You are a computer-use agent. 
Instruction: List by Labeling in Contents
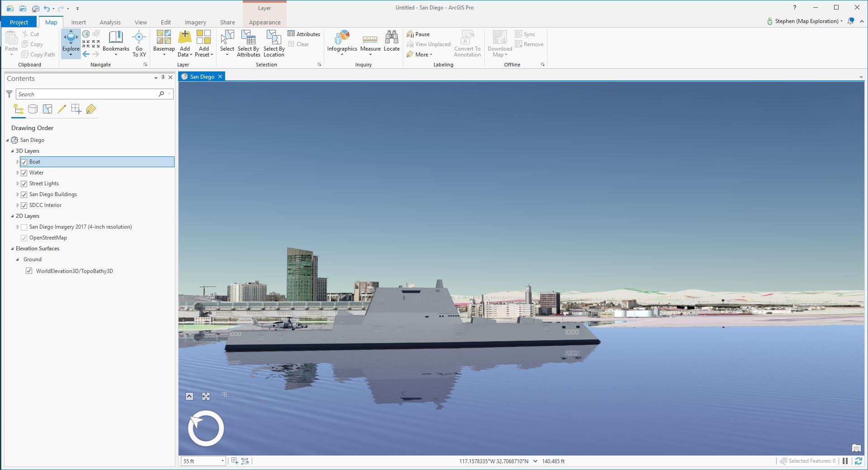point(91,109)
